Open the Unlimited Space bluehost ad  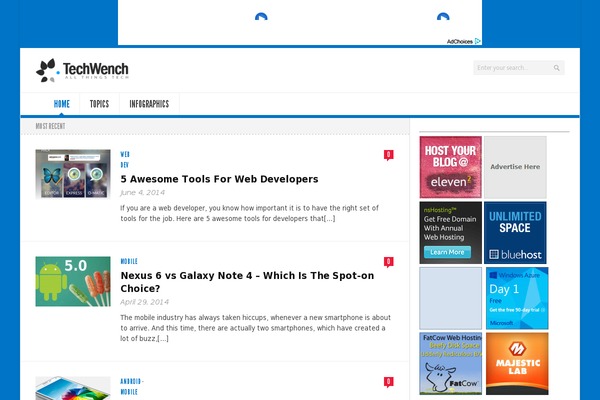coord(515,233)
